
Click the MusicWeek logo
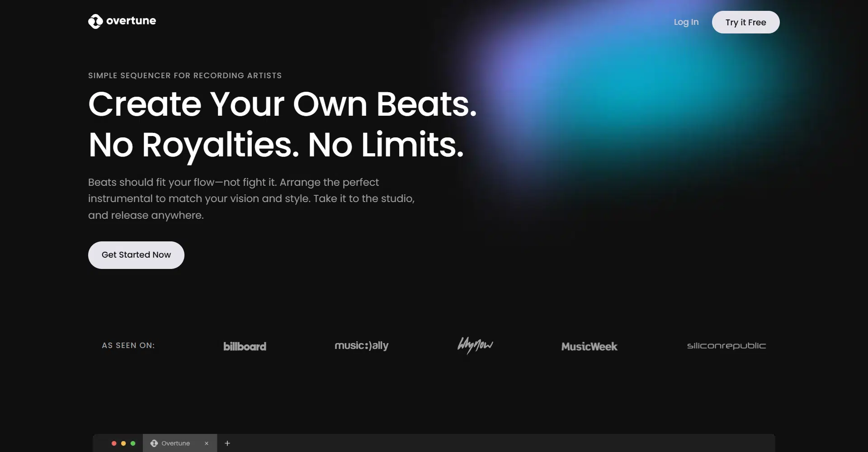click(x=589, y=346)
